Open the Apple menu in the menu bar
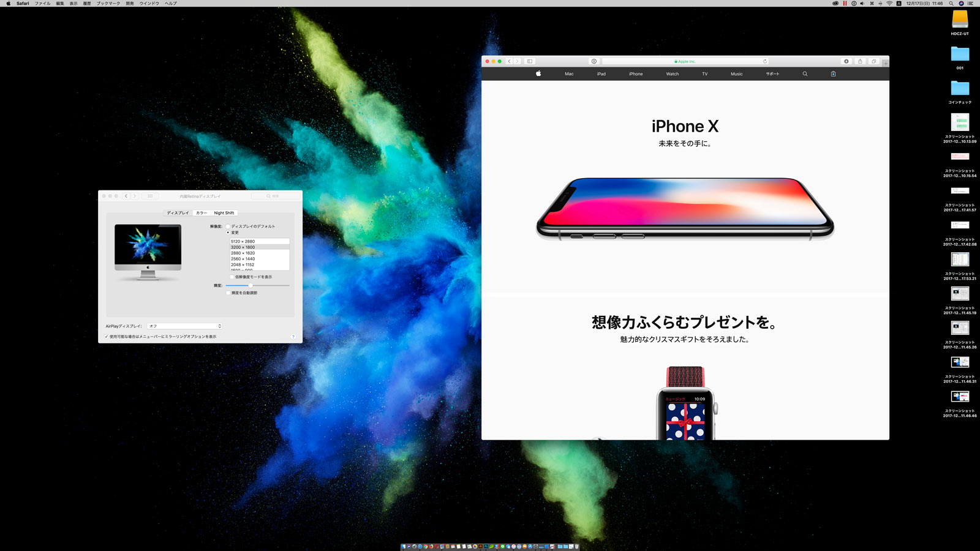Viewport: 980px width, 551px height. pos(8,3)
